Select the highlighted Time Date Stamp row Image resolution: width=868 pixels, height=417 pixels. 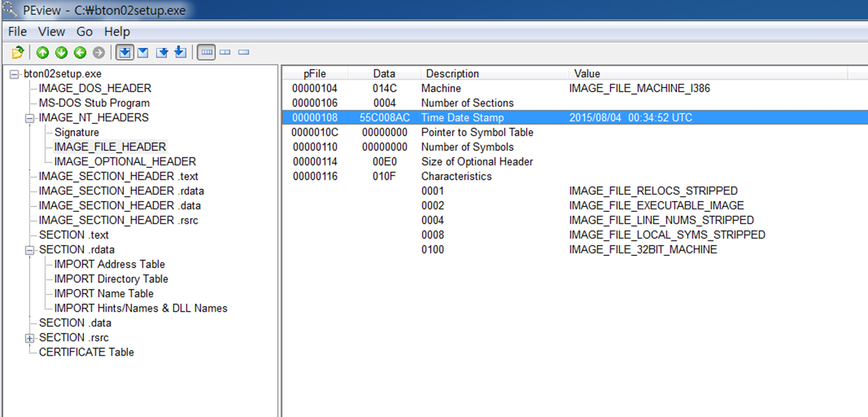(x=575, y=118)
